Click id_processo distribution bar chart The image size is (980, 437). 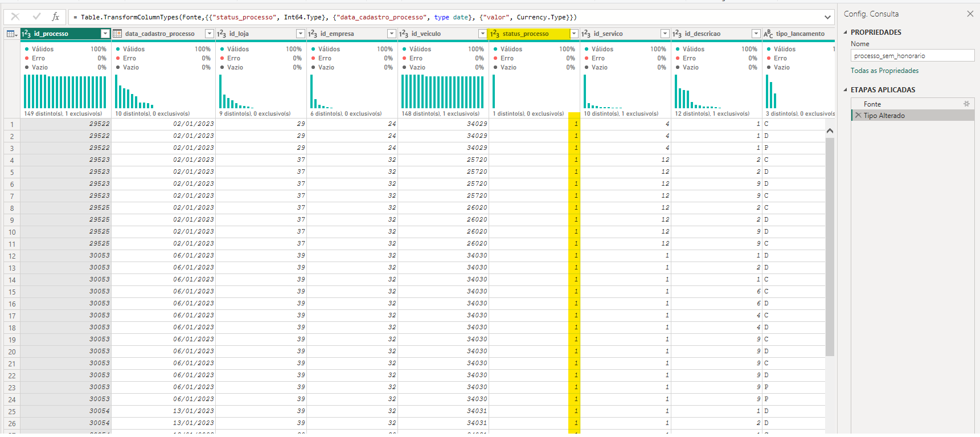(x=65, y=91)
